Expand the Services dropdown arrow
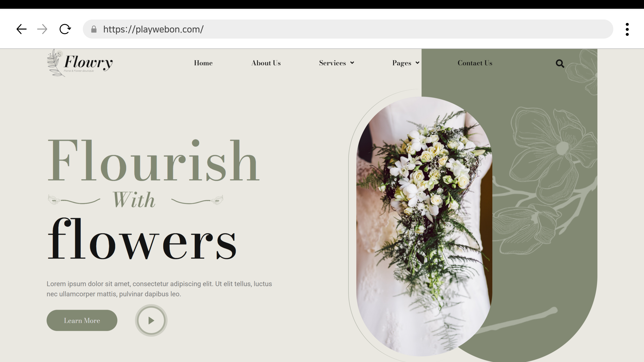The image size is (644, 362). [x=352, y=63]
